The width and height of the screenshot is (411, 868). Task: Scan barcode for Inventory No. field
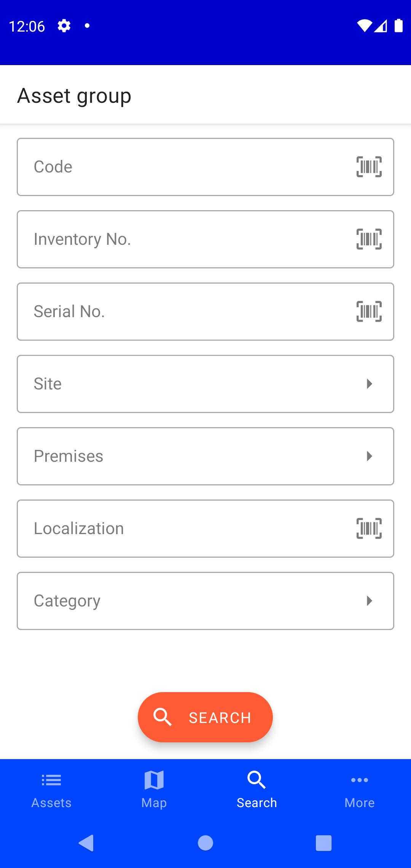(x=369, y=239)
